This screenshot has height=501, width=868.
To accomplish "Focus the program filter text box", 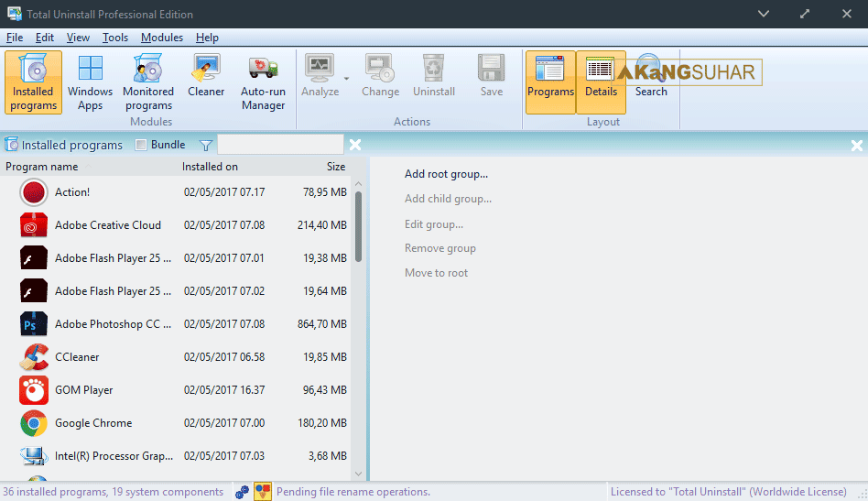I will coord(281,145).
